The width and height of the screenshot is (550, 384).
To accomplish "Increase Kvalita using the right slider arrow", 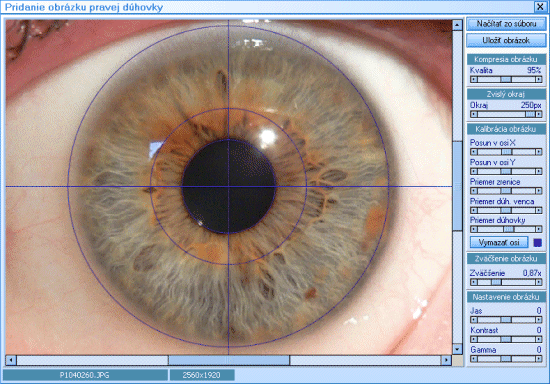I will coord(539,80).
